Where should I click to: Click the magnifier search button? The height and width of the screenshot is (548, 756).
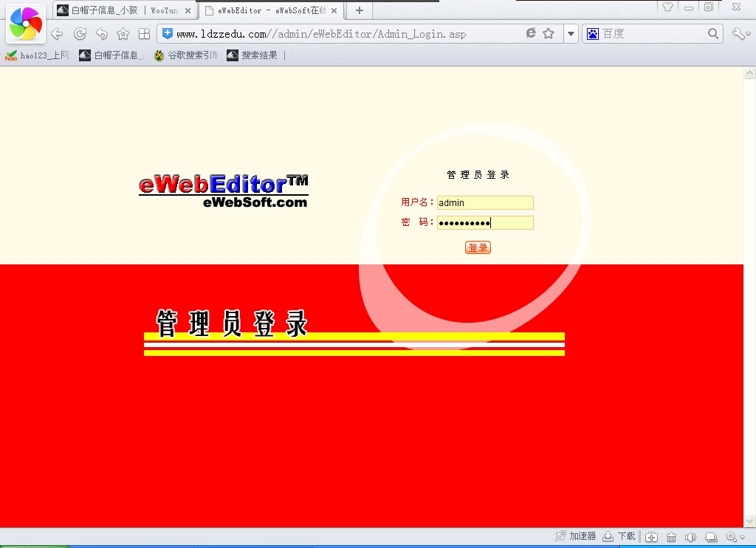(713, 34)
